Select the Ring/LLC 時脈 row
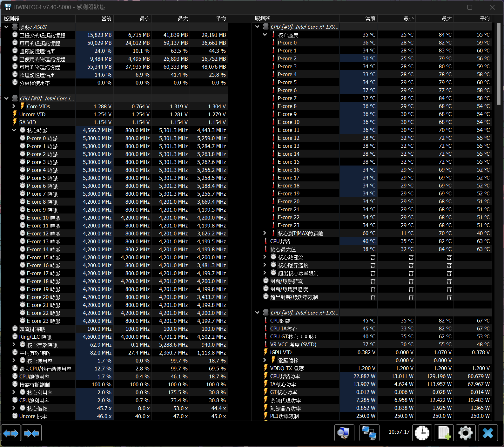This screenshot has width=504, height=447. pyautogui.click(x=35, y=337)
